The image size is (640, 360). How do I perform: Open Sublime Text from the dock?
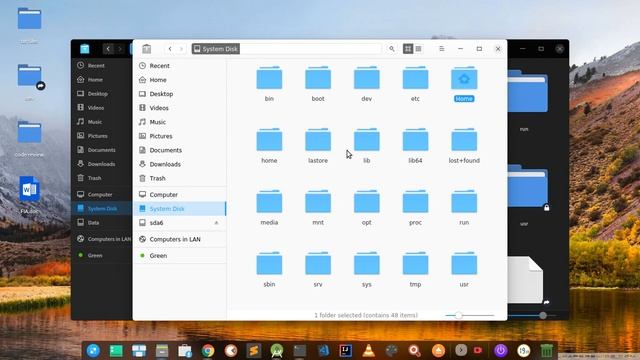click(253, 350)
